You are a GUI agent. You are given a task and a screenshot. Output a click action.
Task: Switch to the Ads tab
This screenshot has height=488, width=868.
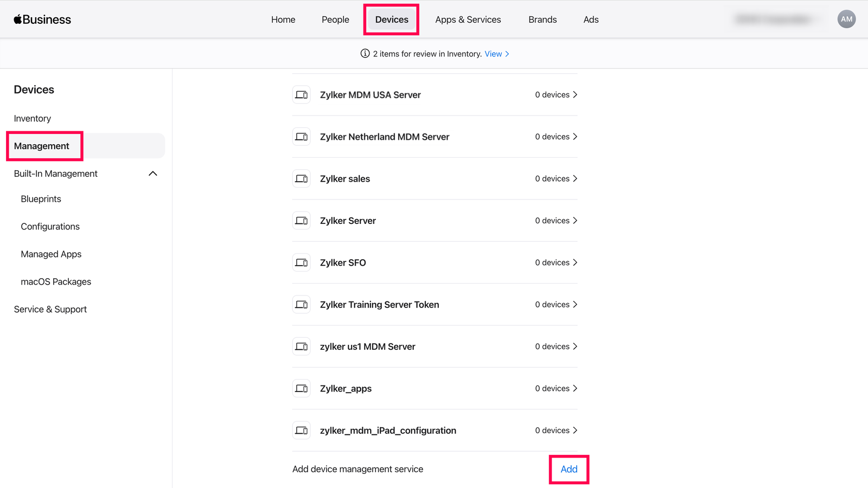tap(591, 20)
